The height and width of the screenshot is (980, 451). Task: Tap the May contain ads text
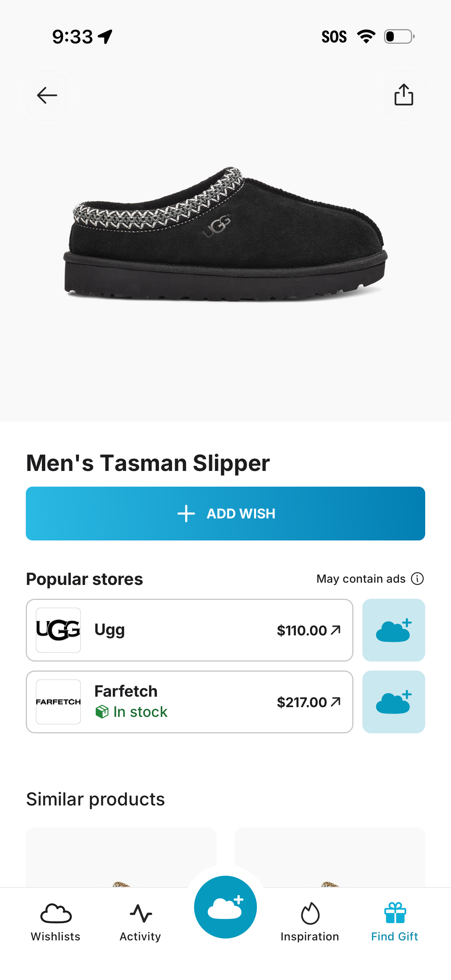(x=361, y=579)
